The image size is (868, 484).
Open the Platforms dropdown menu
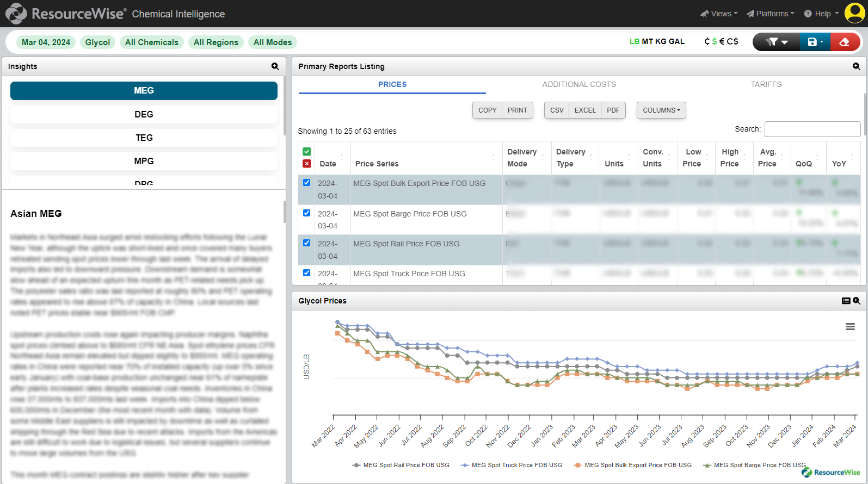click(770, 14)
